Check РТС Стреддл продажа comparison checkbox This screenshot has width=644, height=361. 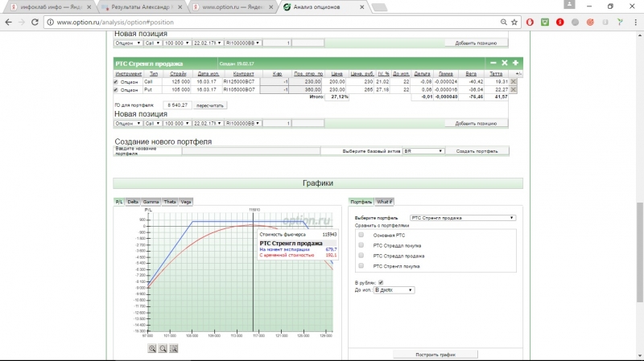[361, 256]
